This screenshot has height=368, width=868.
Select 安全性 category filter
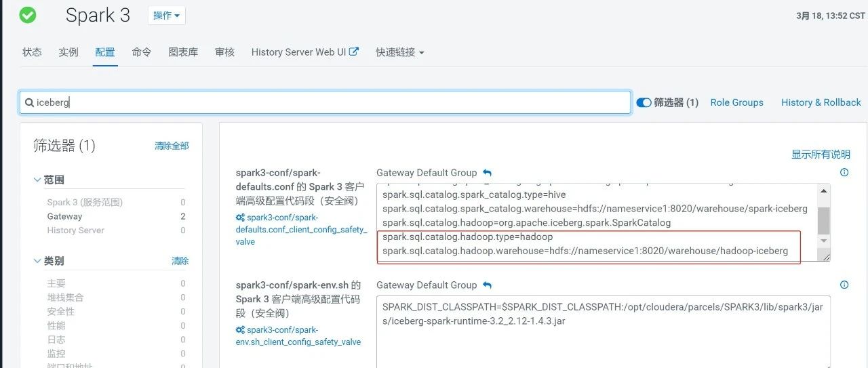61,312
